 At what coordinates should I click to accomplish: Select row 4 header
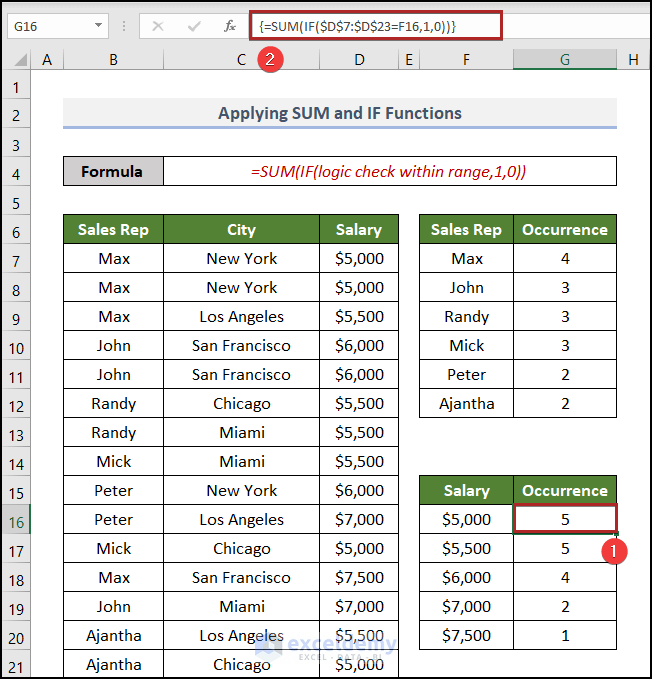pos(16,172)
